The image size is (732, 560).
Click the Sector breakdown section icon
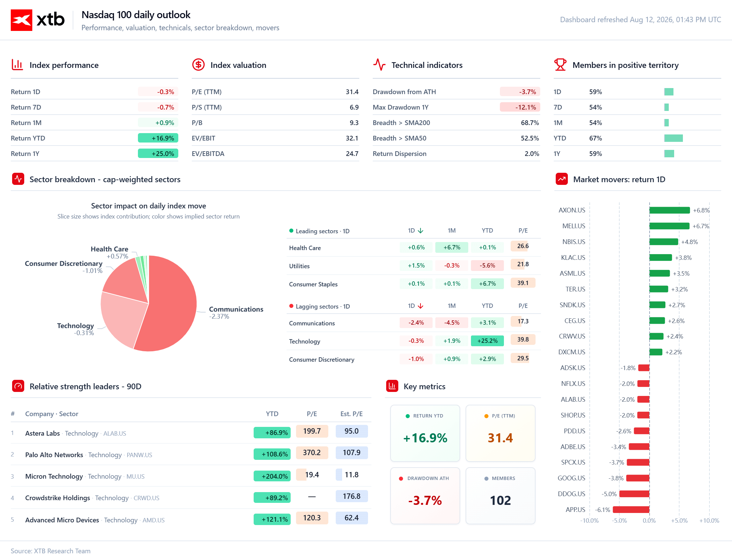18,179
